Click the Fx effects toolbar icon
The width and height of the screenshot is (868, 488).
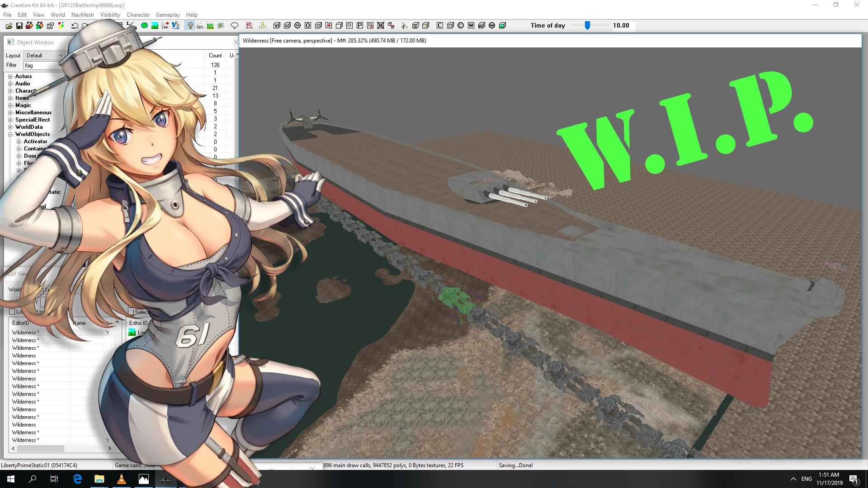175,26
